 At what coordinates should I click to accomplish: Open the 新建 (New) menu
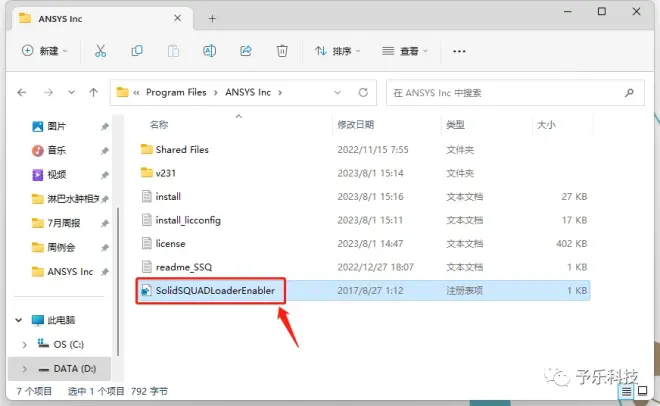point(45,51)
